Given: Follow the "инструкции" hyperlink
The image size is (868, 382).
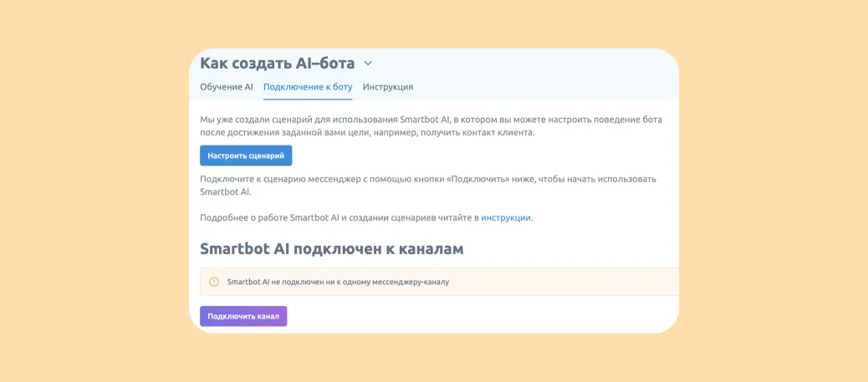Looking at the screenshot, I should (x=506, y=217).
